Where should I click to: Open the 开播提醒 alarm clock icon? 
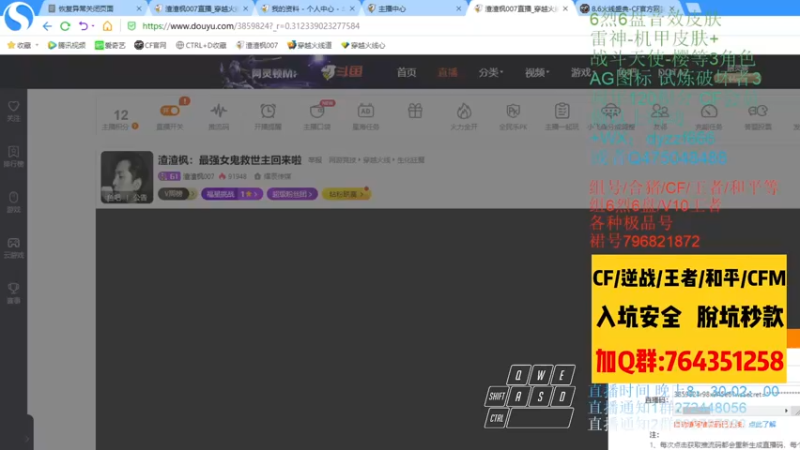[x=268, y=116]
